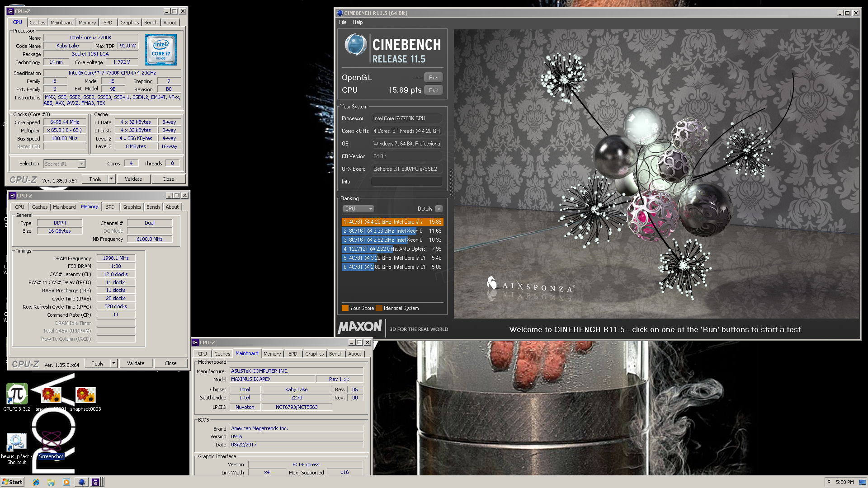Select the AMD Opteron ranking row 7.95
The height and width of the screenshot is (488, 868).
[392, 249]
